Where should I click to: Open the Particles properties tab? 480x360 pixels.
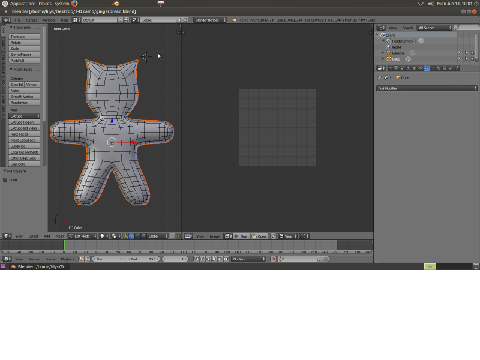(x=451, y=68)
